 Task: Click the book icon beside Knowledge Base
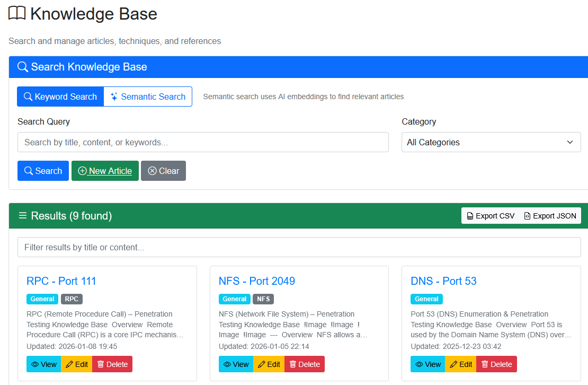17,14
